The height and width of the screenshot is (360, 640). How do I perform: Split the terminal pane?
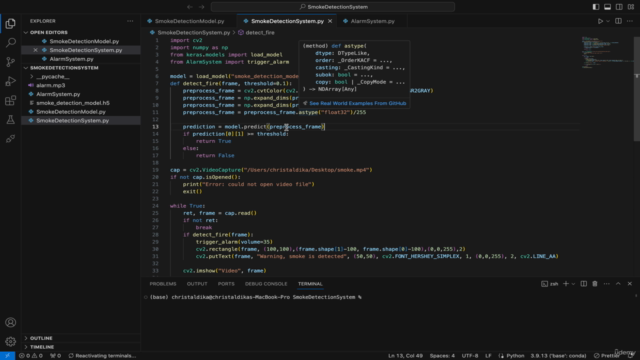coord(584,284)
